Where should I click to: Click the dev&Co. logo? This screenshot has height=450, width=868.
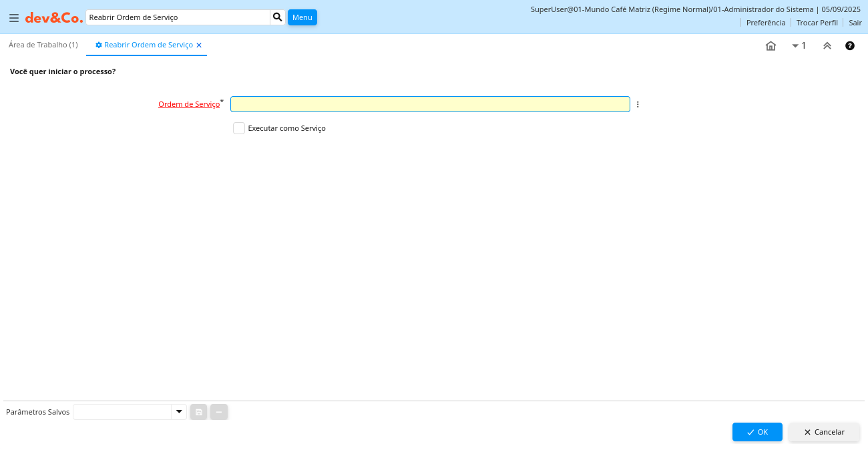54,18
